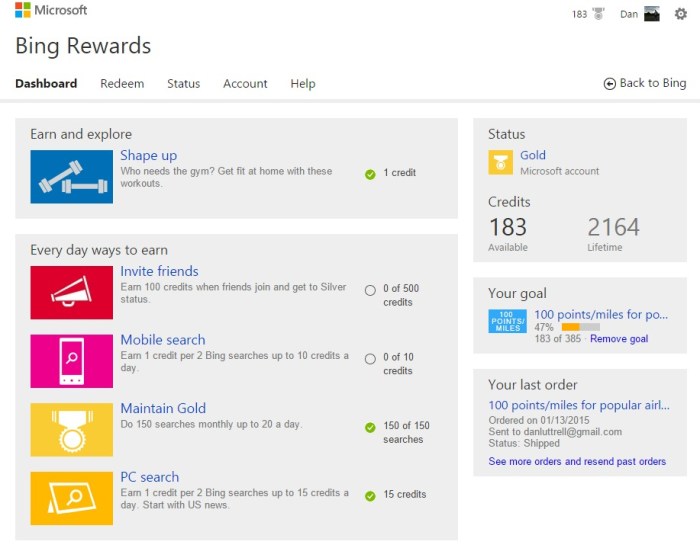The height and width of the screenshot is (548, 700).
Task: Click the empty circle beside 0 of 500 credits
Action: pyautogui.click(x=370, y=291)
